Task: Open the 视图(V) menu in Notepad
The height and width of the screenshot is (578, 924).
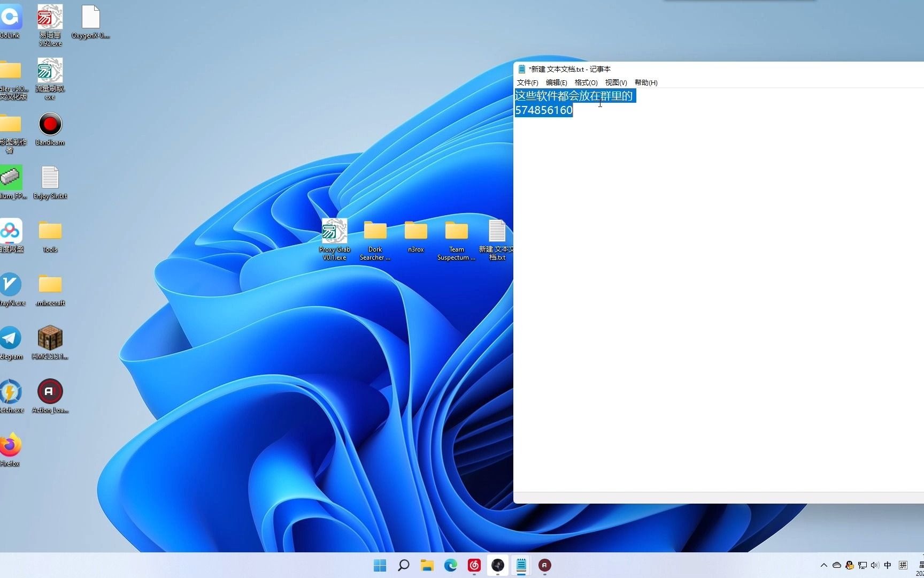Action: click(x=616, y=82)
